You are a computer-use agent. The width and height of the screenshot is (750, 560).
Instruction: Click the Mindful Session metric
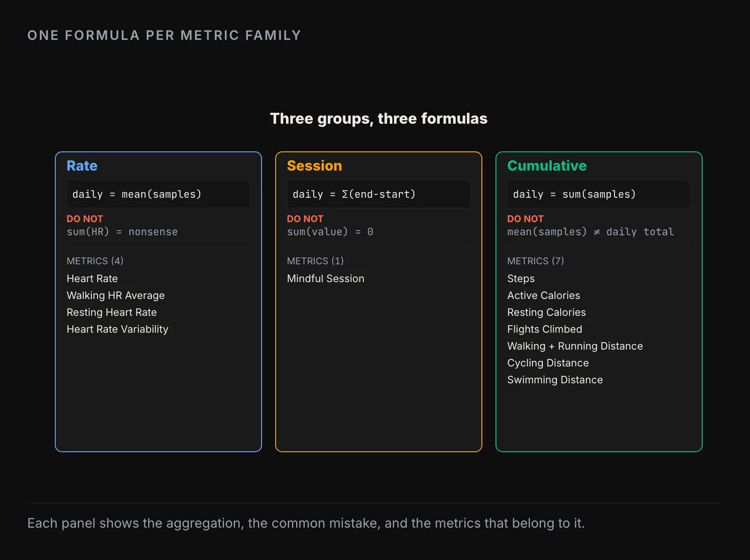coord(326,278)
